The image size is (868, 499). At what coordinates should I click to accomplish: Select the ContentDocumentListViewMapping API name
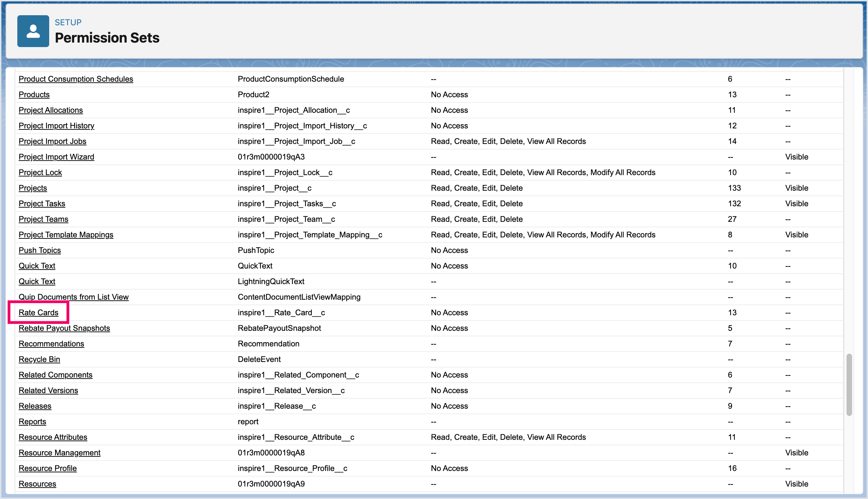point(299,297)
